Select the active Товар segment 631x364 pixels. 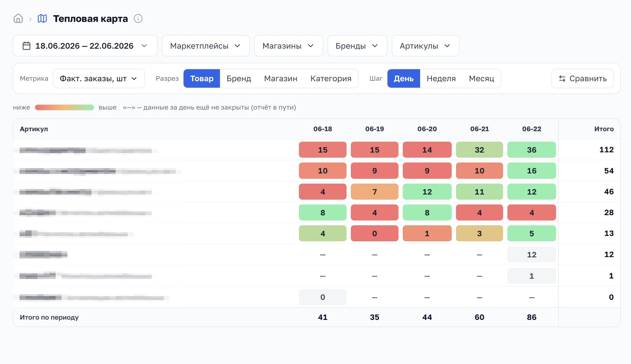tap(202, 79)
